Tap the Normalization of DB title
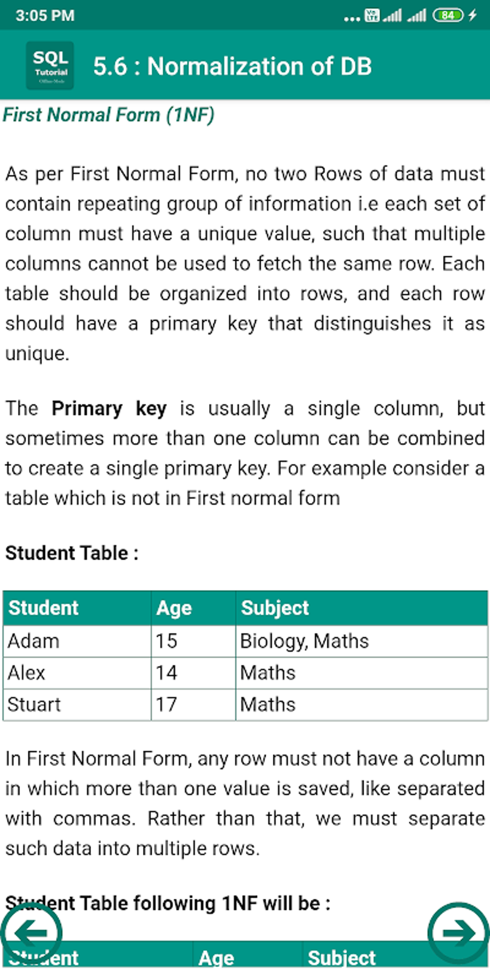The image size is (490, 980). [x=233, y=66]
